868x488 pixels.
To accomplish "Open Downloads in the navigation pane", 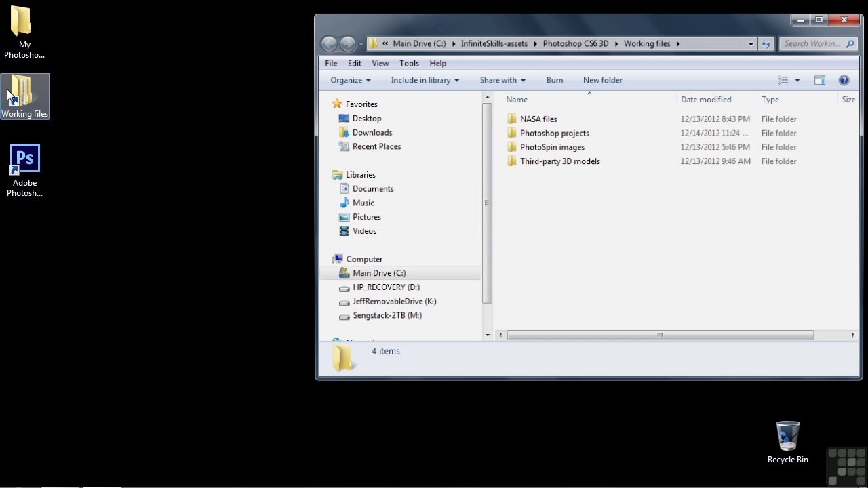I will pyautogui.click(x=372, y=133).
